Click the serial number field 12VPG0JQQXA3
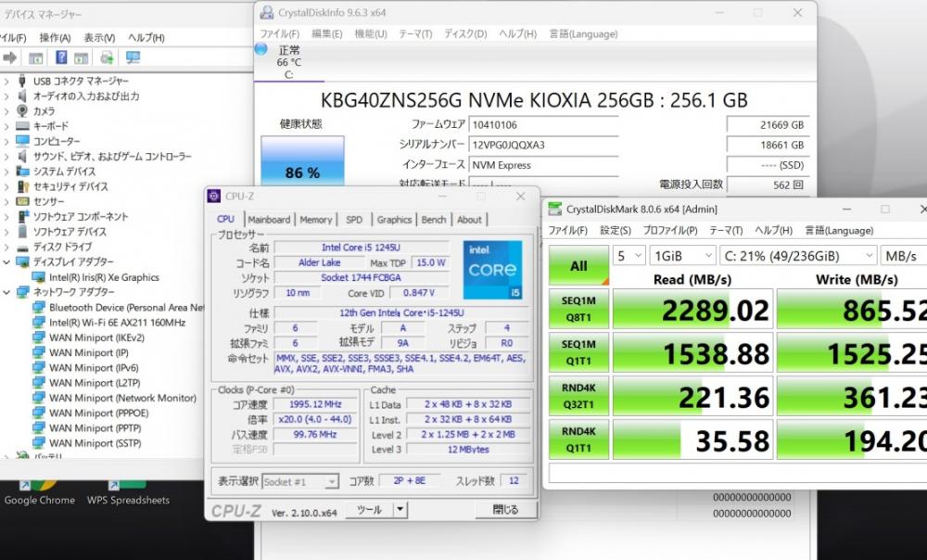The width and height of the screenshot is (927, 560). 543,145
